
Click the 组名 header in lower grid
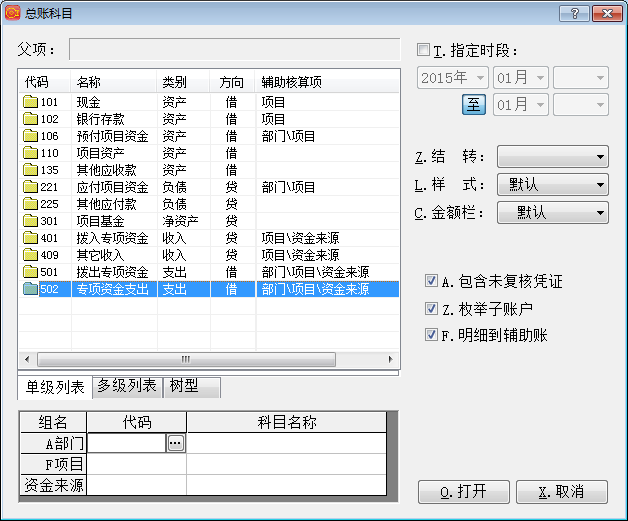tap(53, 422)
